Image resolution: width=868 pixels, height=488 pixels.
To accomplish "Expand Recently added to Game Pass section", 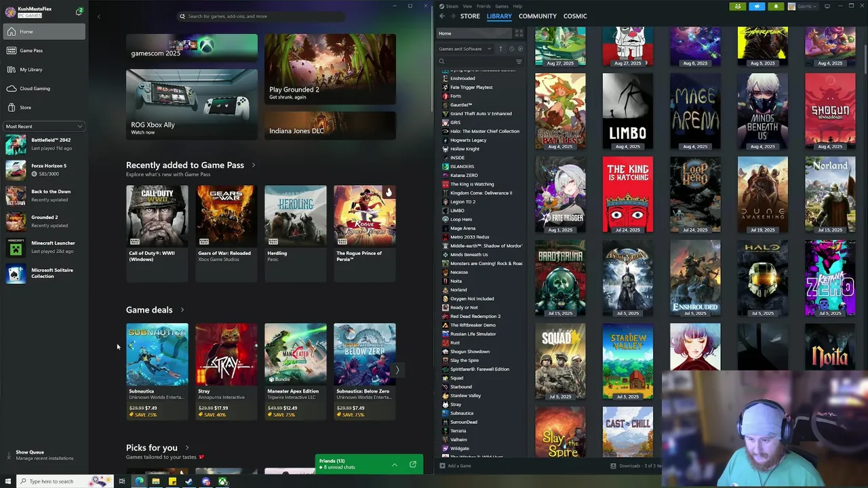I will pos(254,165).
